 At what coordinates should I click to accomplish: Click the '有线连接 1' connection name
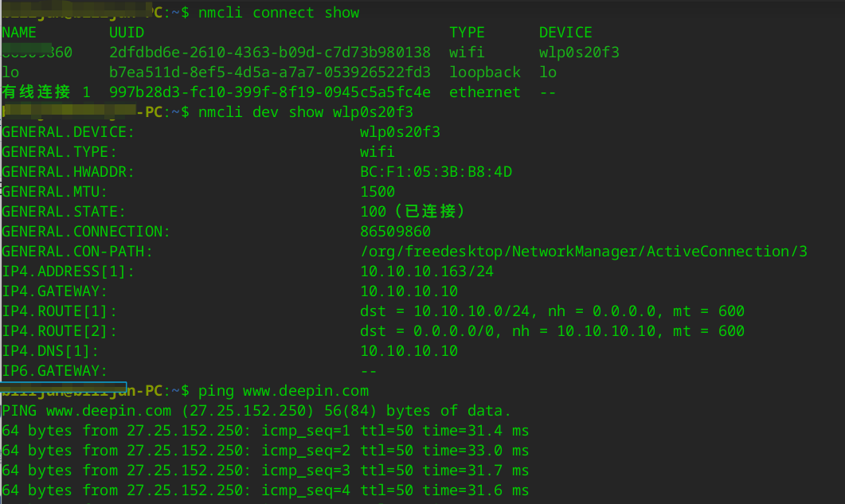tap(46, 92)
